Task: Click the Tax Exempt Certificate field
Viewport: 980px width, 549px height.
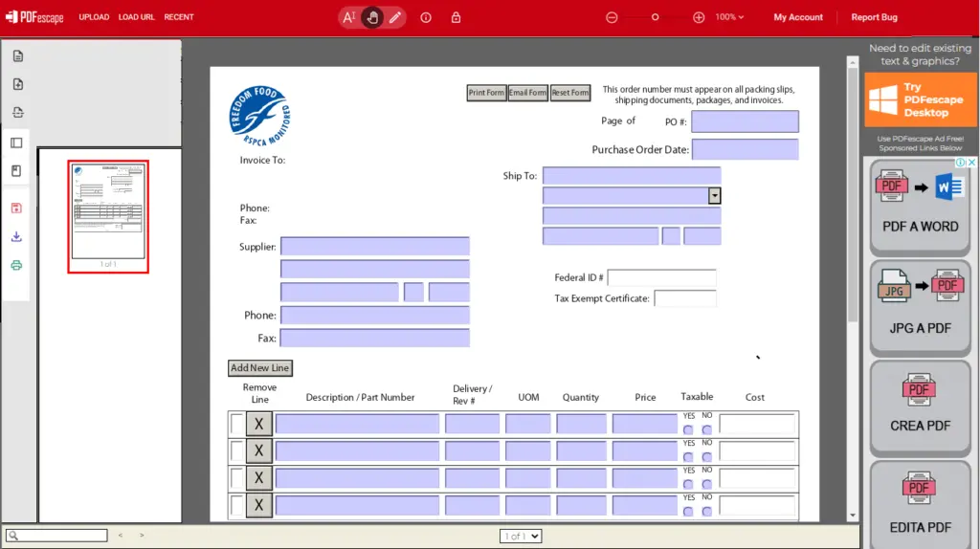Action: tap(685, 298)
